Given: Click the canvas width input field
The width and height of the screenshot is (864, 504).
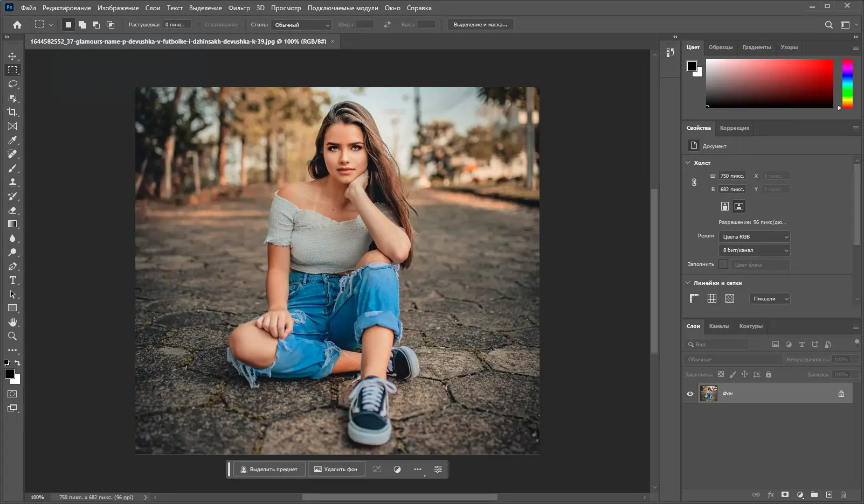Looking at the screenshot, I should click(x=732, y=176).
